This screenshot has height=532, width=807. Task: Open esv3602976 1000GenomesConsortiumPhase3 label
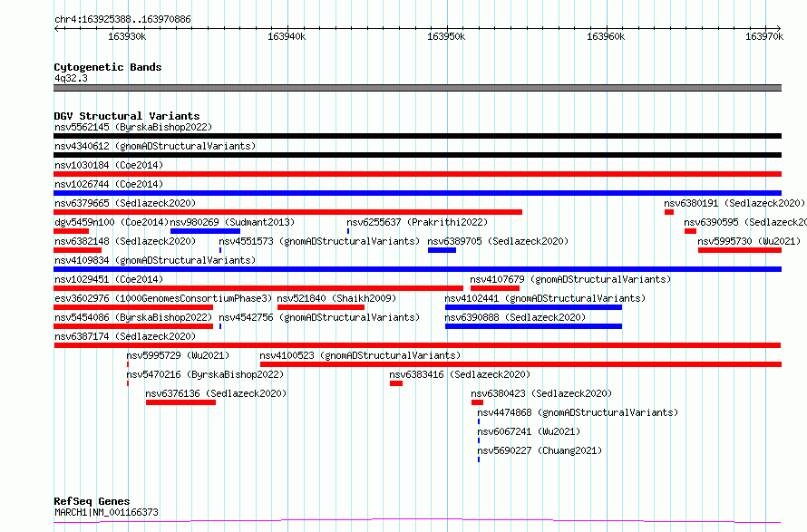163,298
